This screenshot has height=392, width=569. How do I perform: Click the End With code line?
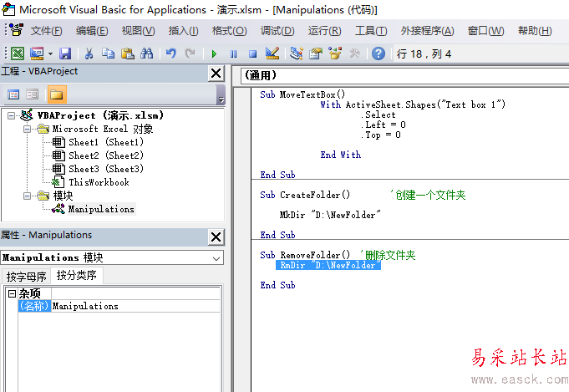tap(340, 155)
